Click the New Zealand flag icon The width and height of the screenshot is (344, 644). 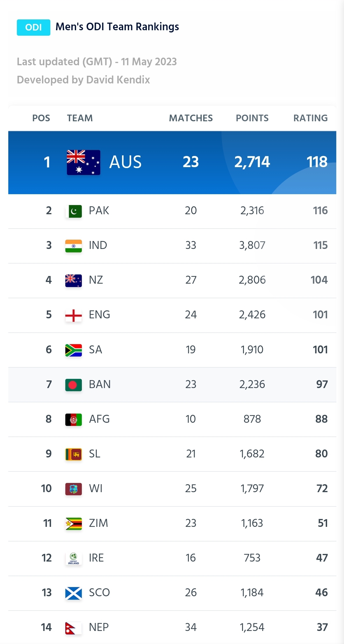(x=74, y=280)
